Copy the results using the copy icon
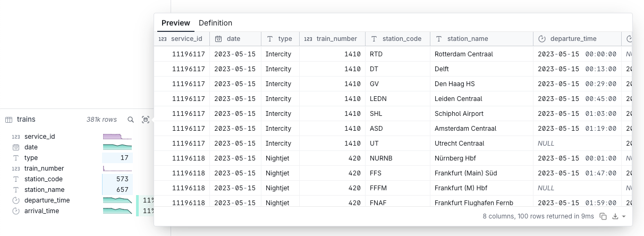 (x=603, y=216)
